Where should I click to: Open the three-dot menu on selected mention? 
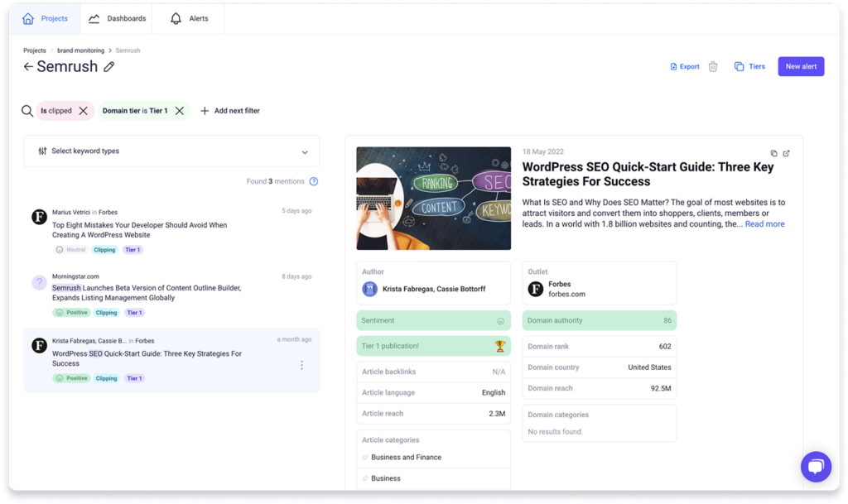click(x=301, y=365)
